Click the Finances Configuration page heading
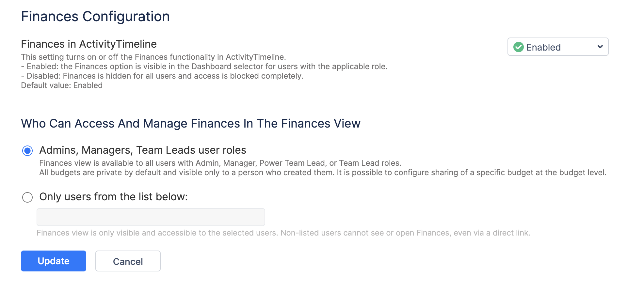 click(x=95, y=16)
